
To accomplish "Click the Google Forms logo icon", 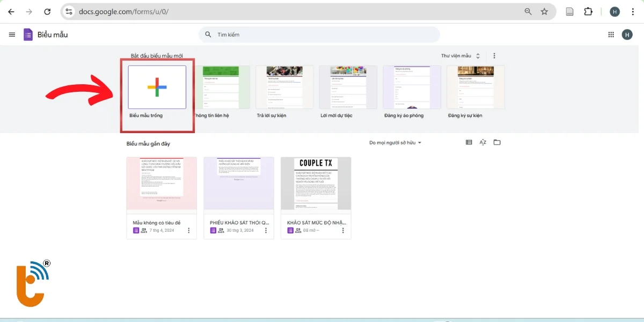I will click(x=28, y=35).
